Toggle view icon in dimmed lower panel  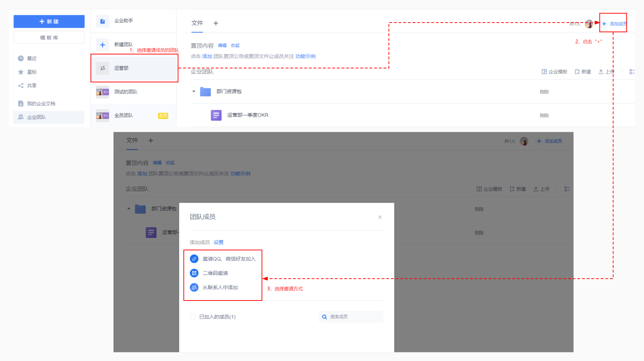567,189
